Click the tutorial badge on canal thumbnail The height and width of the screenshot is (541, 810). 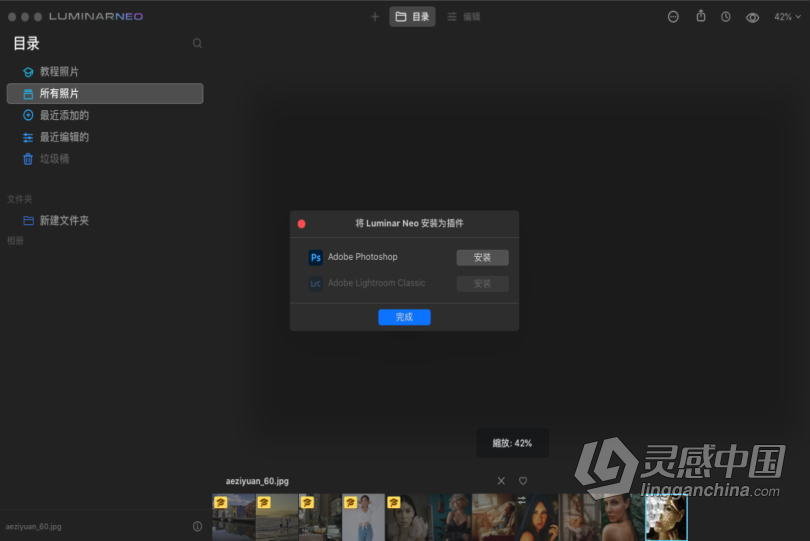[x=221, y=502]
